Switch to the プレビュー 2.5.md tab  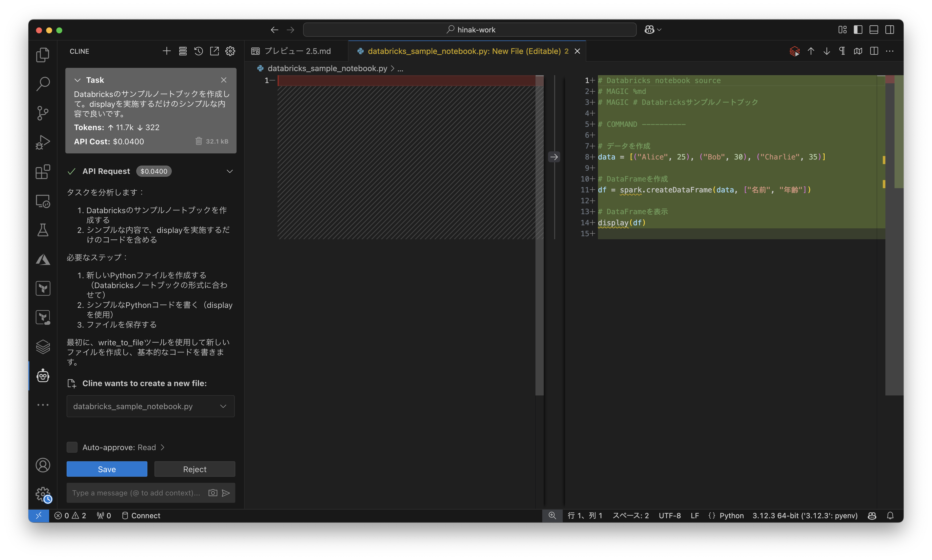point(298,51)
